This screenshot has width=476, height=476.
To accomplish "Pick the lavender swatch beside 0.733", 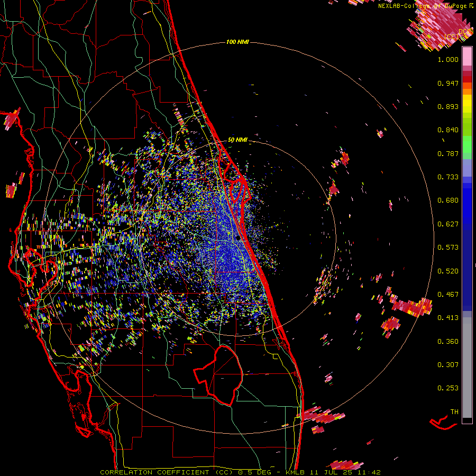I will tap(467, 171).
